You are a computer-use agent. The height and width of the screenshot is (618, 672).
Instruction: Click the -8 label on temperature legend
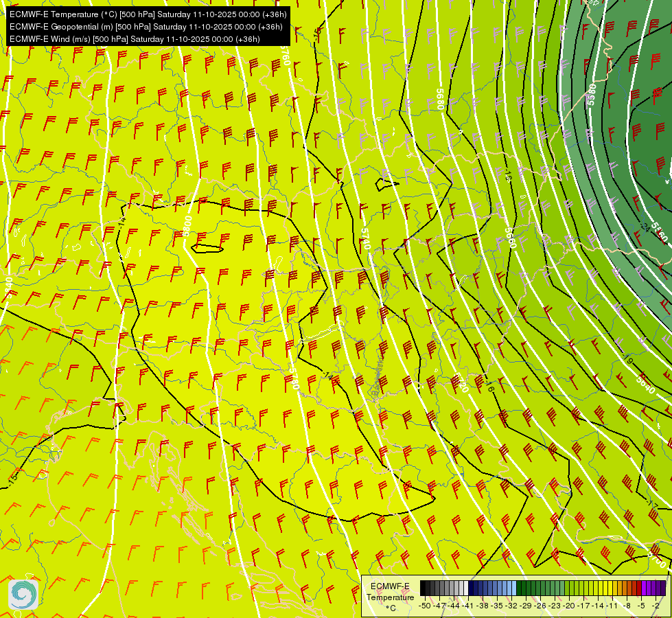[x=627, y=606]
